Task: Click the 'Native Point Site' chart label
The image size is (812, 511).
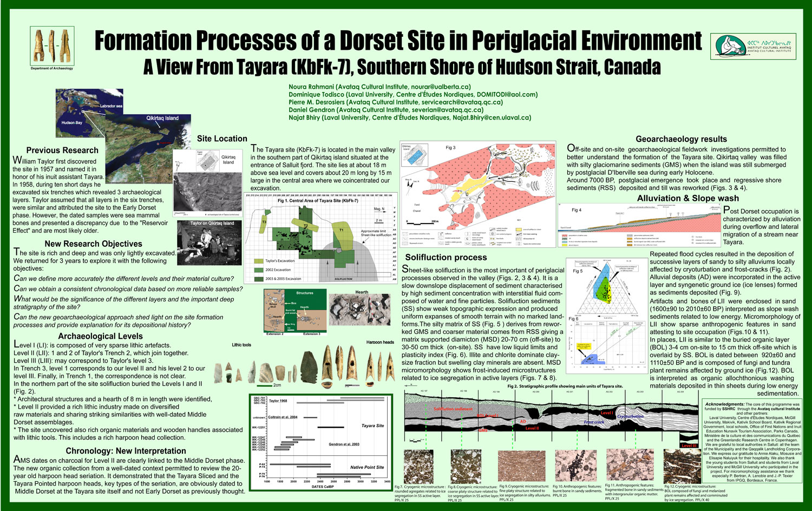Action: [x=367, y=467]
